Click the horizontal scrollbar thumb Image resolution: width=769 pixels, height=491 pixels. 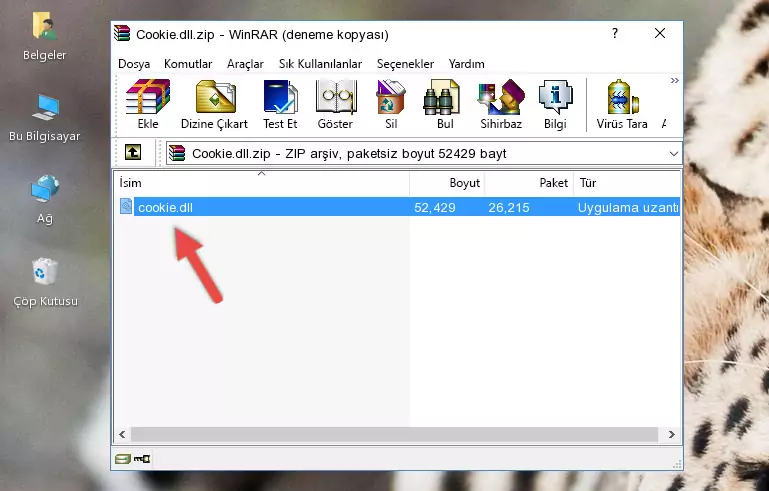(394, 434)
